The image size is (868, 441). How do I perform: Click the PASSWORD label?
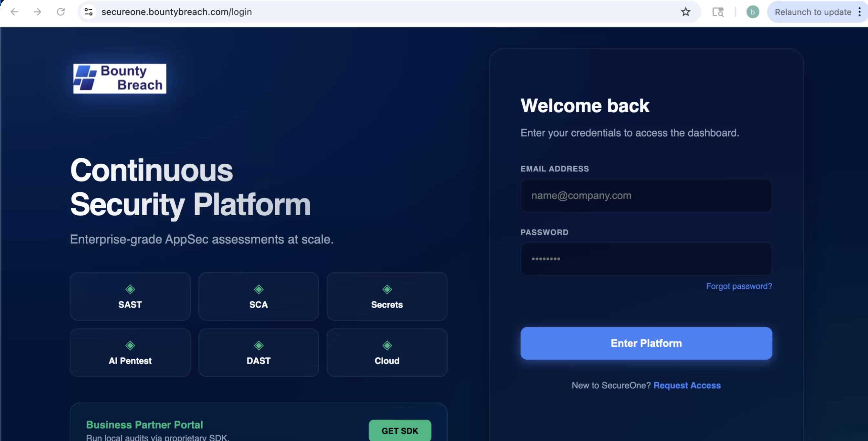point(544,232)
